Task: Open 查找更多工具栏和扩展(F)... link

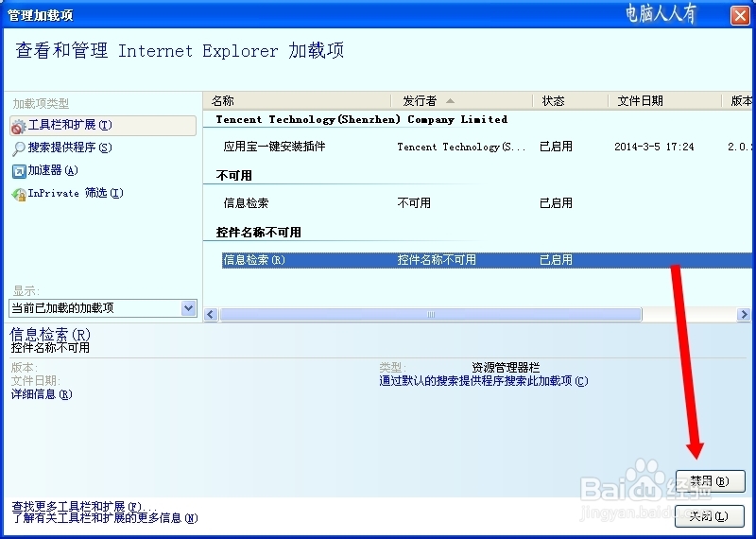Action: 84,507
